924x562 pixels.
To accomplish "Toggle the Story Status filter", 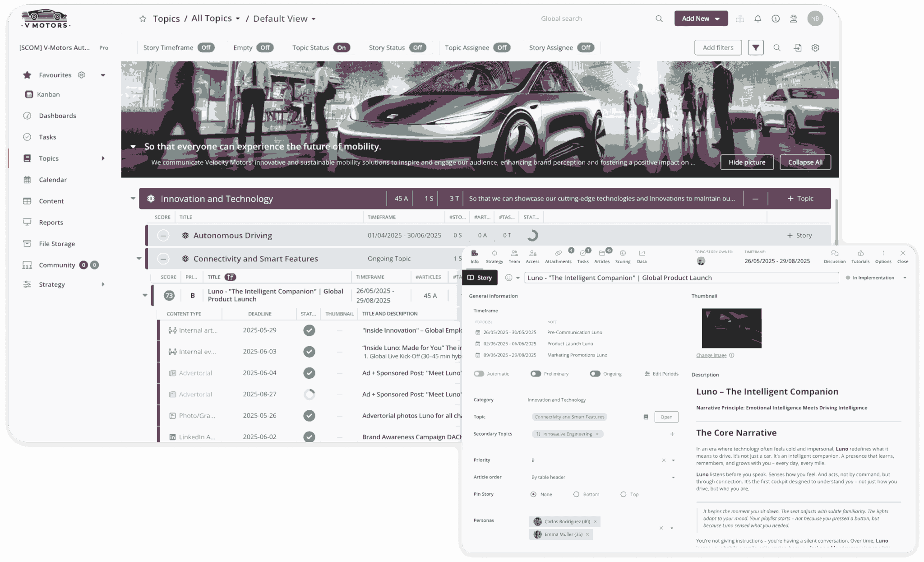I will pyautogui.click(x=418, y=47).
